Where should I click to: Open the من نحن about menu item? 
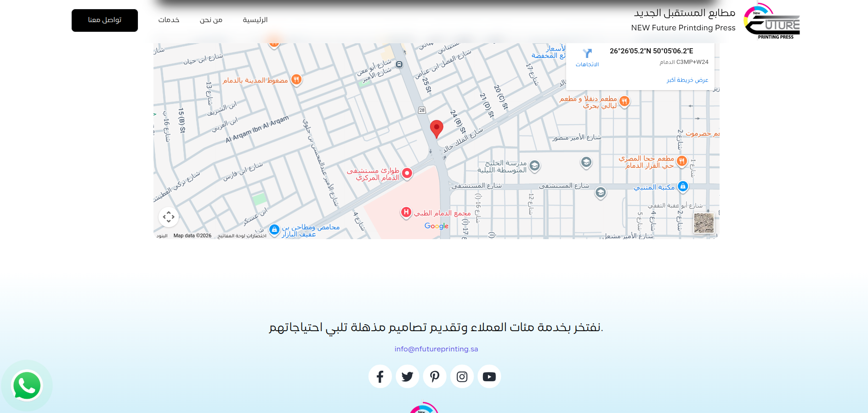tap(211, 20)
